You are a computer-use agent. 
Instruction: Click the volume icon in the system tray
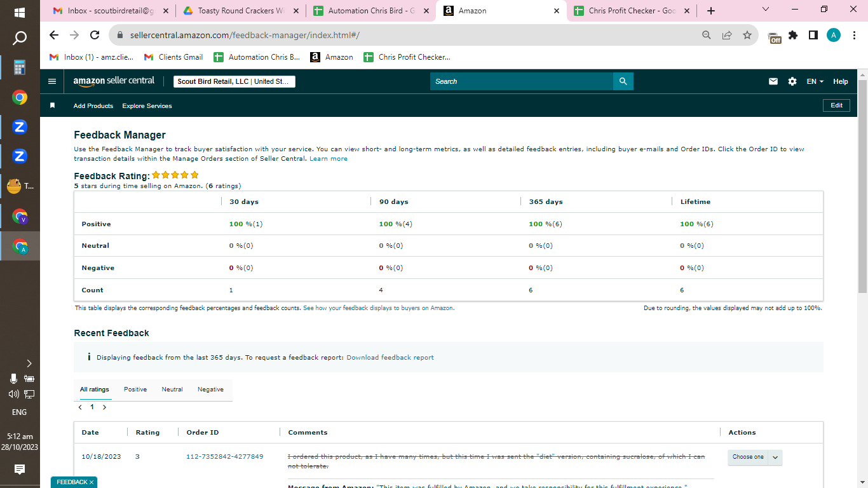(x=13, y=393)
